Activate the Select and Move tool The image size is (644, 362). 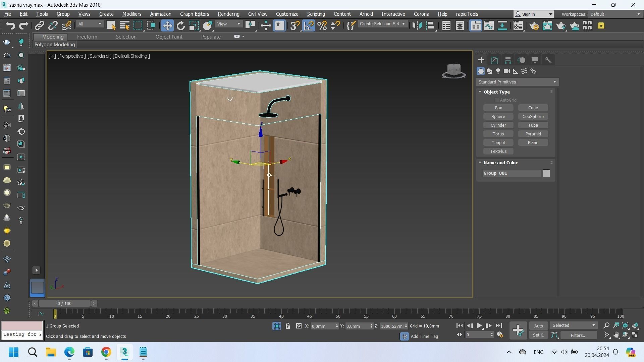(167, 26)
